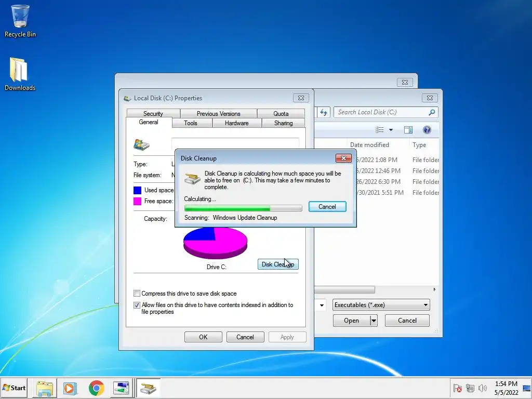Select the General tab

pyautogui.click(x=149, y=122)
